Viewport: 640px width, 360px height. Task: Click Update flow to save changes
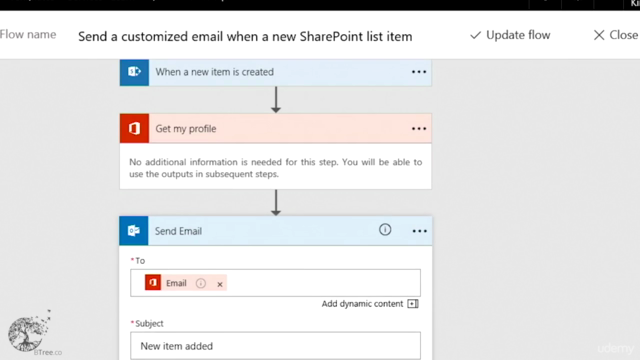(x=510, y=35)
